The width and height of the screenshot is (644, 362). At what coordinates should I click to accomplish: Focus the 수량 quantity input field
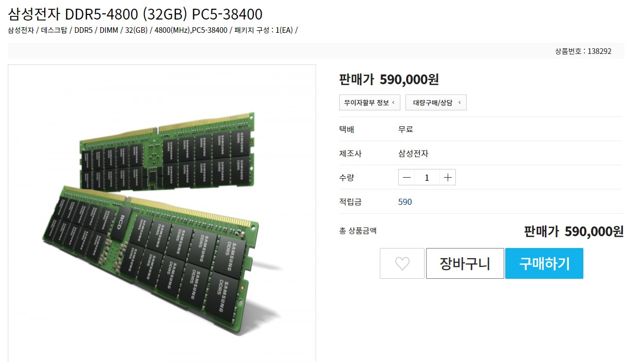[x=427, y=178]
